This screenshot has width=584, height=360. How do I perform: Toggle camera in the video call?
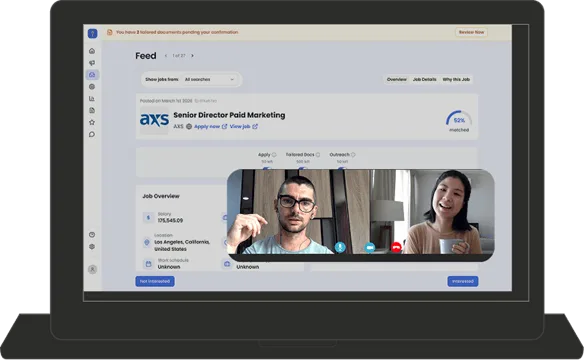(369, 247)
